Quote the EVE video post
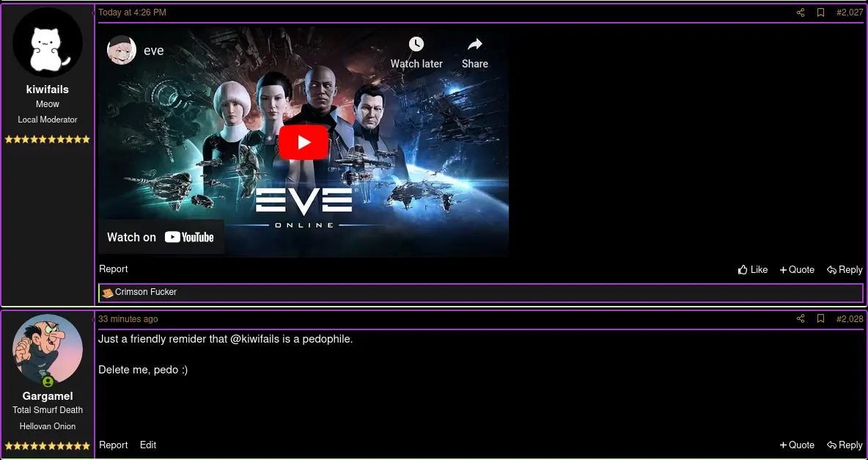868x460 pixels. [x=797, y=270]
